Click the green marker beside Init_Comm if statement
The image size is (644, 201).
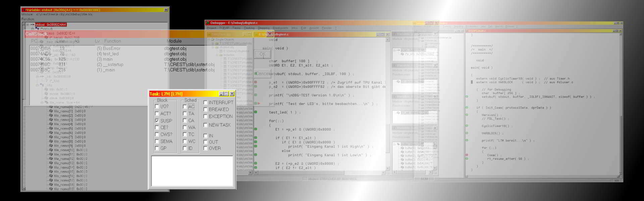point(467,108)
